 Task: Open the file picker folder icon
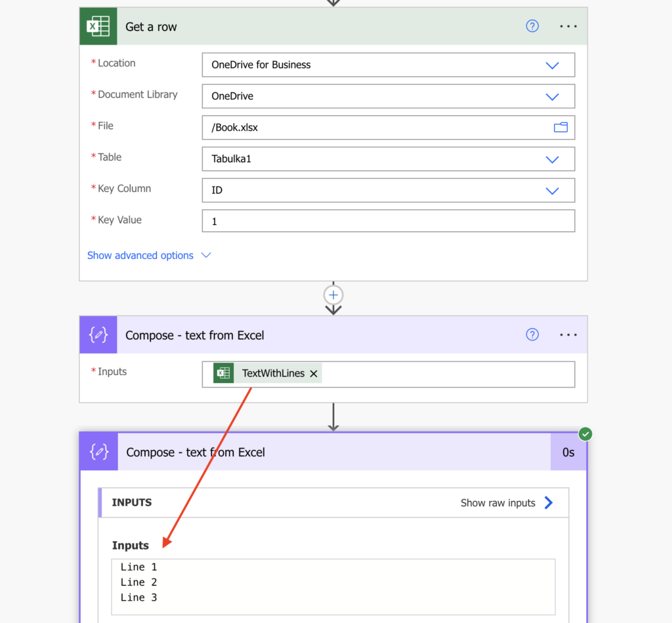click(560, 127)
